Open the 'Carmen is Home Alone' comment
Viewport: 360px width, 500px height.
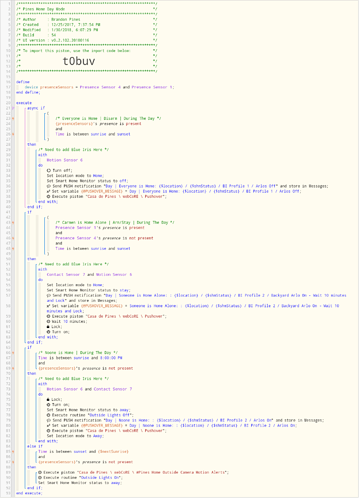(x=115, y=222)
